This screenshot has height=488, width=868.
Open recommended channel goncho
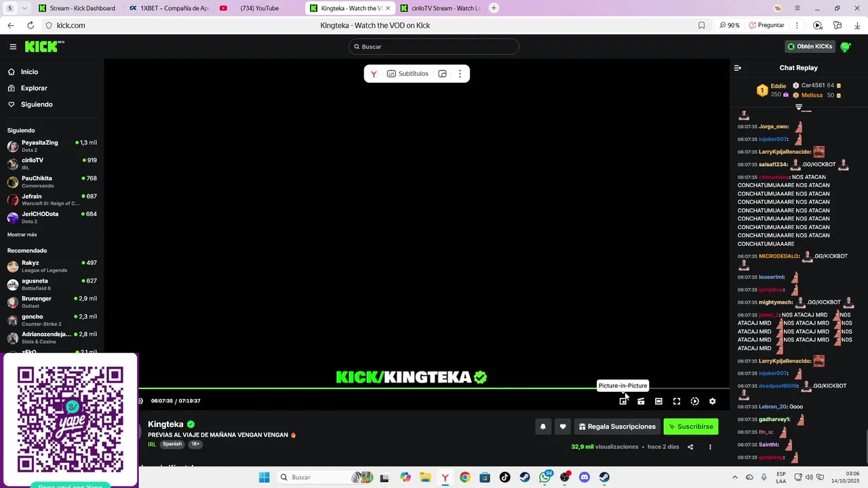[x=52, y=320]
